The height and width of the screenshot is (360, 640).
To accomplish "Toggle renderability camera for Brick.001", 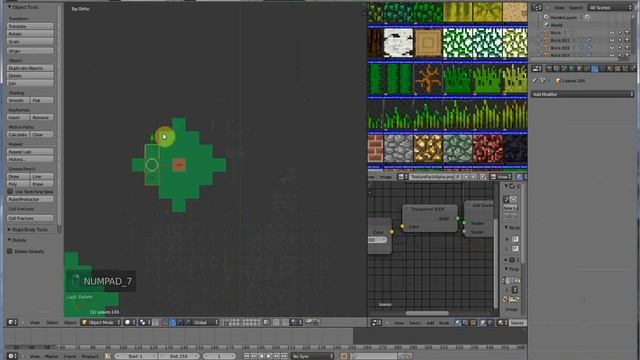I will (x=627, y=40).
